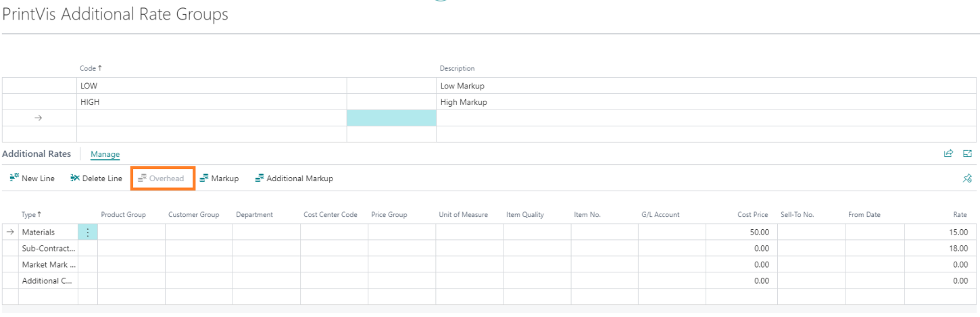980x317 pixels.
Task: Click the Market Mark rate 0.00
Action: (x=944, y=264)
